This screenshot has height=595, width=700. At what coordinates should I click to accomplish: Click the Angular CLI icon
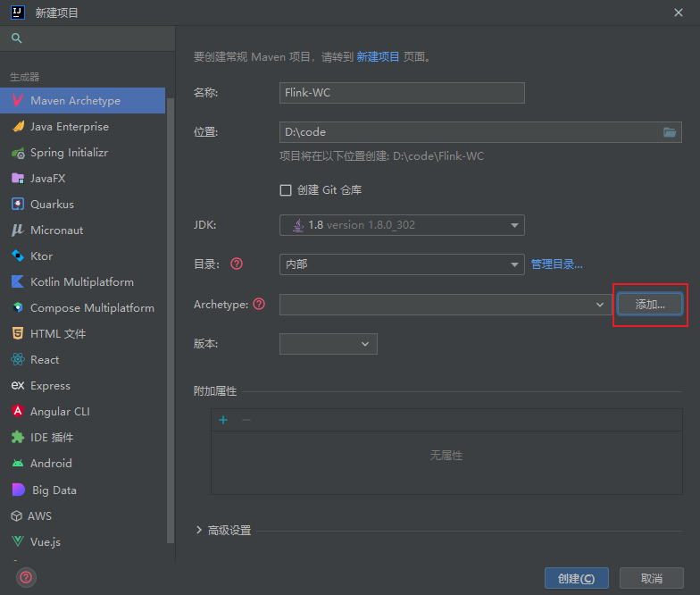click(17, 412)
